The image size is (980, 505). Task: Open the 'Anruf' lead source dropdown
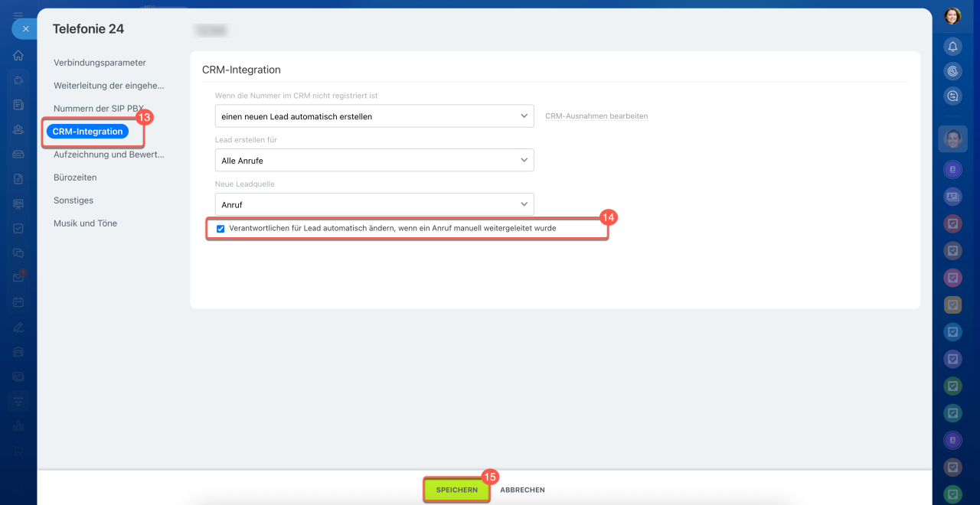(x=374, y=205)
